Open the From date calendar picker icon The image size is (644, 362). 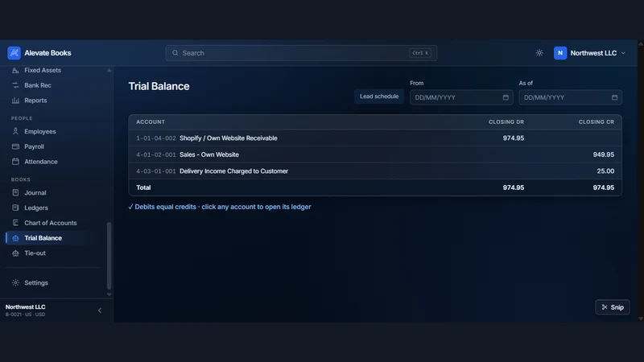[x=506, y=97]
